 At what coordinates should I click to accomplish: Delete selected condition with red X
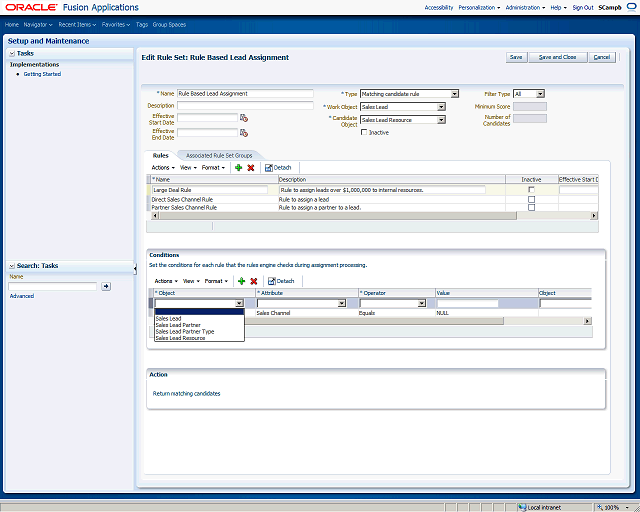point(254,281)
